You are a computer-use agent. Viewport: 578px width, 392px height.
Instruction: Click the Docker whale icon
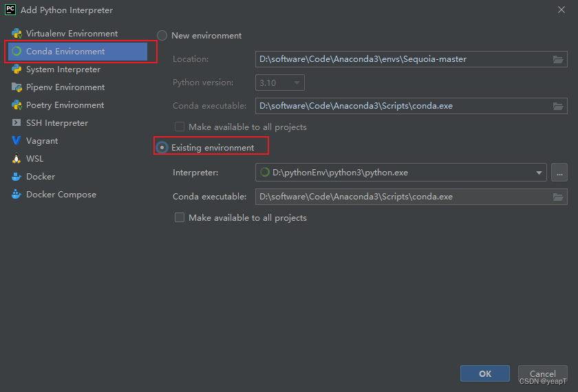pyautogui.click(x=17, y=177)
